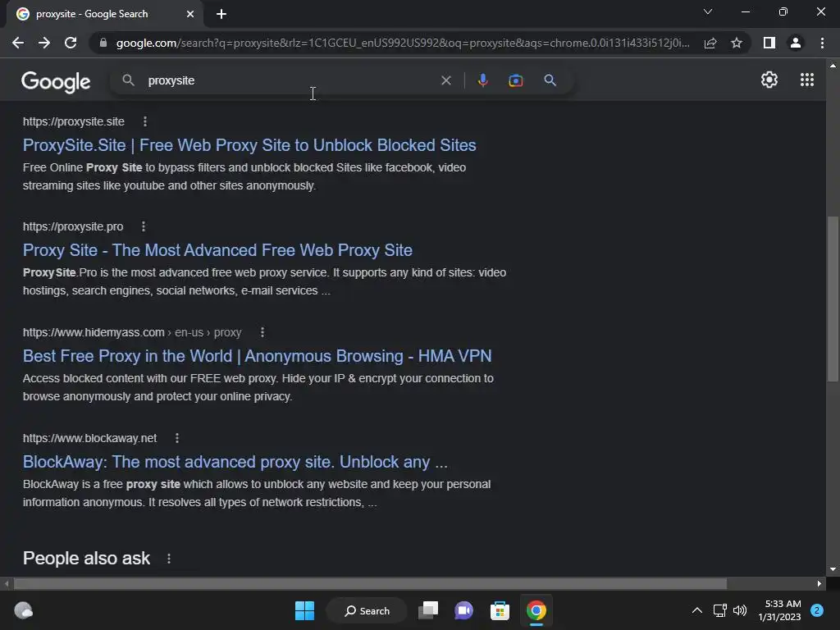Clear the search box text

tap(445, 80)
